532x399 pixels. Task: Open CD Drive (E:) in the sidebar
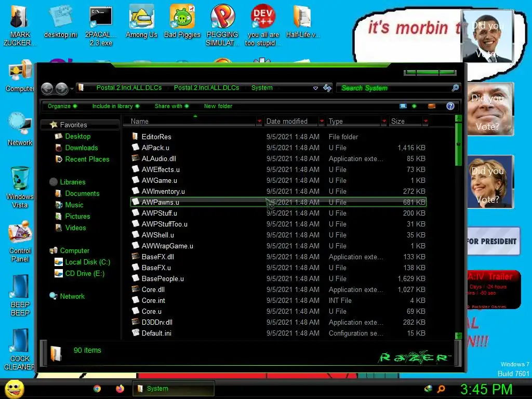click(x=85, y=273)
